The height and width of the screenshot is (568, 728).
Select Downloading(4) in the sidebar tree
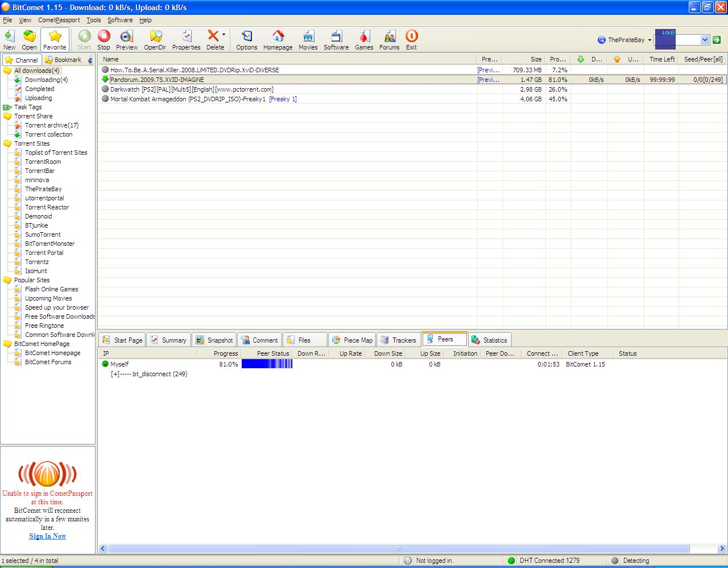(x=46, y=80)
